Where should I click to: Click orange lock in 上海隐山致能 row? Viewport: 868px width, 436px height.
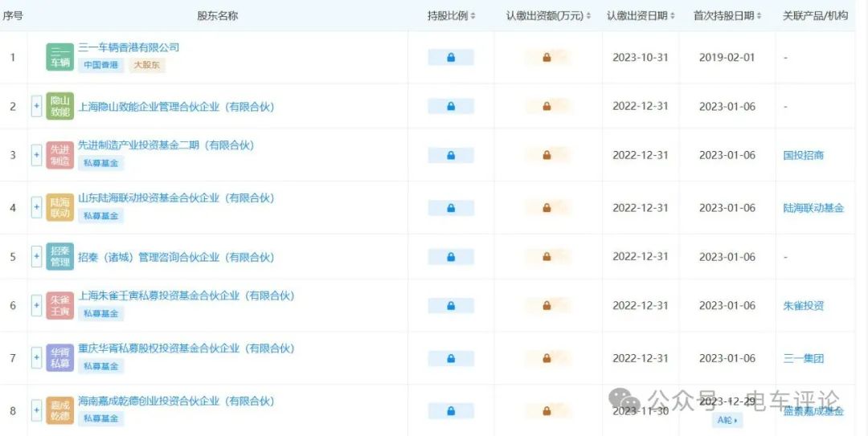tap(547, 106)
